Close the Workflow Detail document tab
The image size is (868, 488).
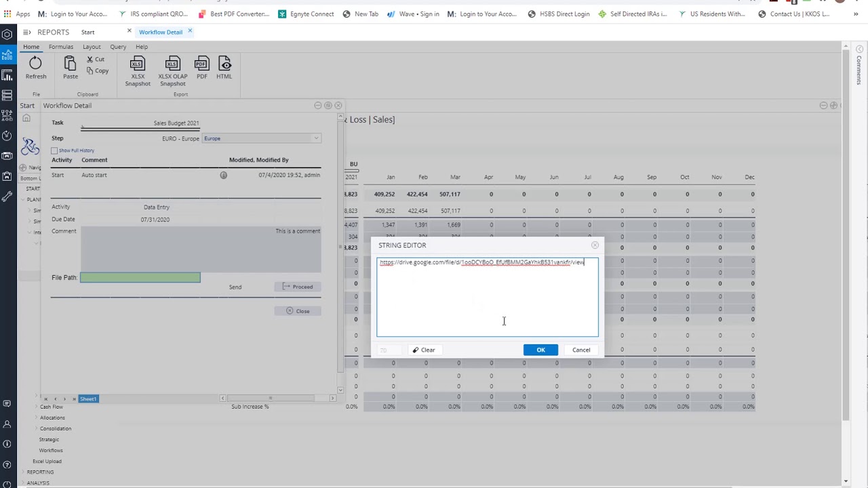(190, 31)
